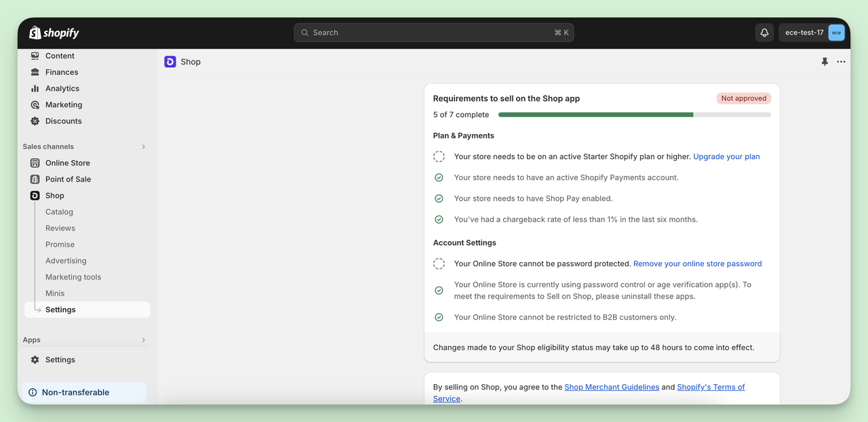Click checkmark beside chargeback rate requirement
The image size is (868, 422).
click(439, 219)
